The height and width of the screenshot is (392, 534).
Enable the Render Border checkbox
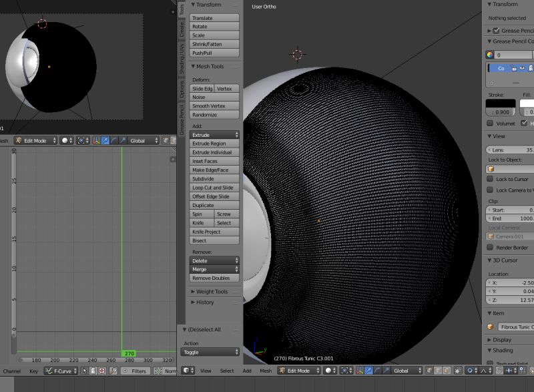pos(491,248)
